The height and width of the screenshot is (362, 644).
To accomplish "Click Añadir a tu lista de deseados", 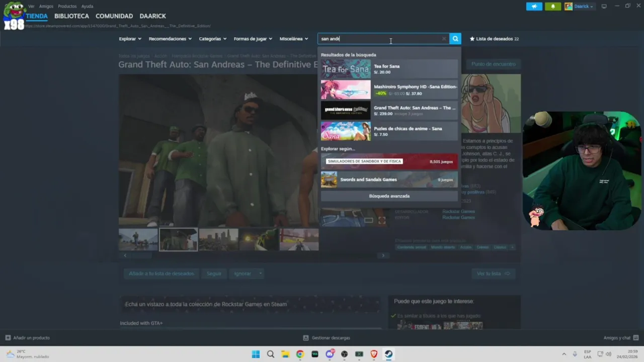I will point(162,274).
